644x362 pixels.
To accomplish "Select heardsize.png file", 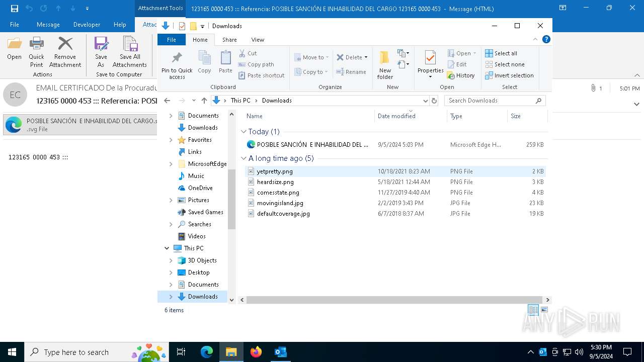I will coord(395,182).
